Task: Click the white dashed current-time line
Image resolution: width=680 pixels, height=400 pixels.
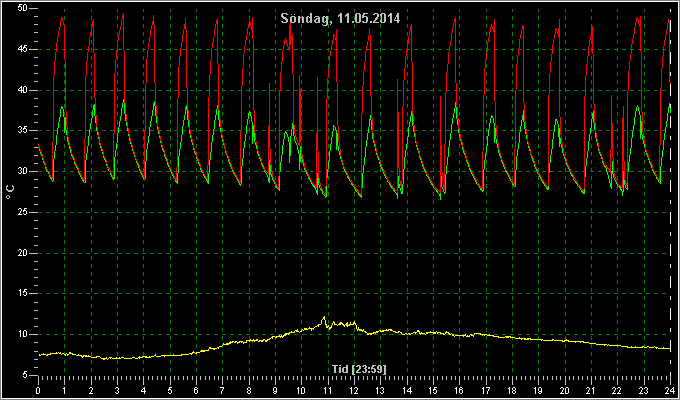Action: [670, 191]
